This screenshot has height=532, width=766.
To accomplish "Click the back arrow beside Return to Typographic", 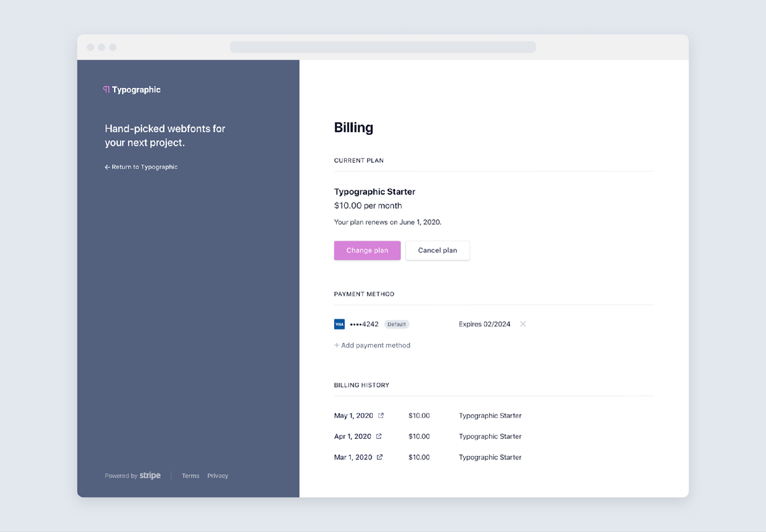I will (107, 167).
